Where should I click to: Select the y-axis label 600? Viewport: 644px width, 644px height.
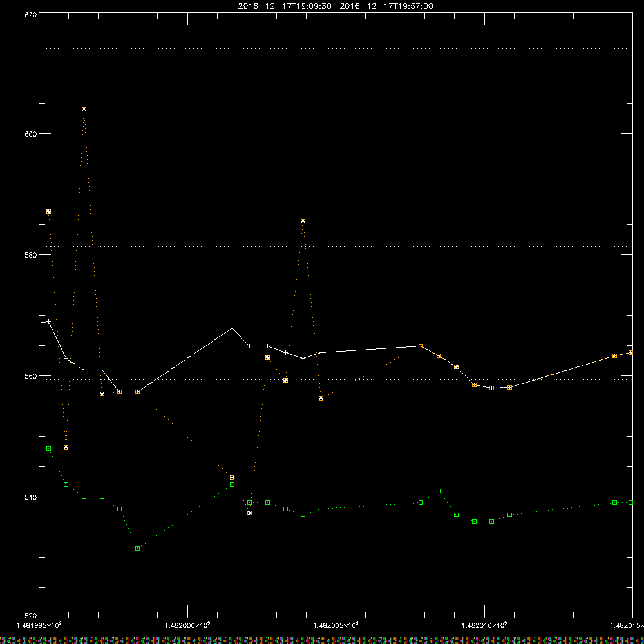tap(32, 134)
